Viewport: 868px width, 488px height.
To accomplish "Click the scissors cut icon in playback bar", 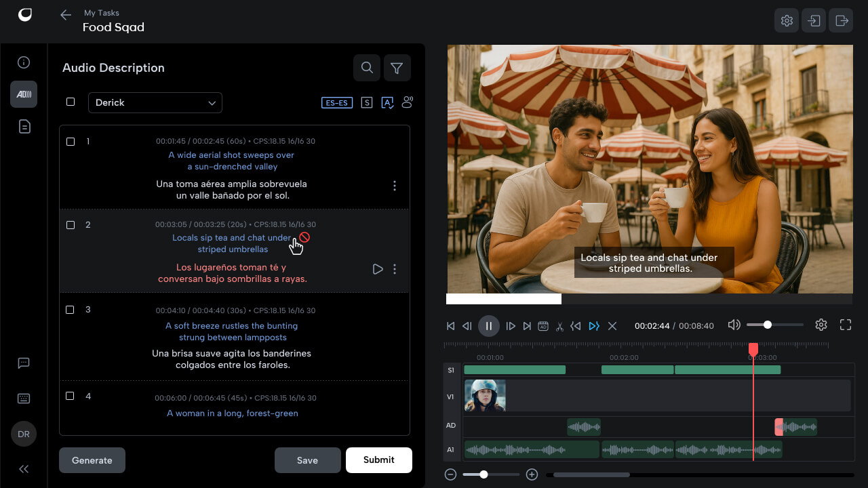I will [559, 326].
